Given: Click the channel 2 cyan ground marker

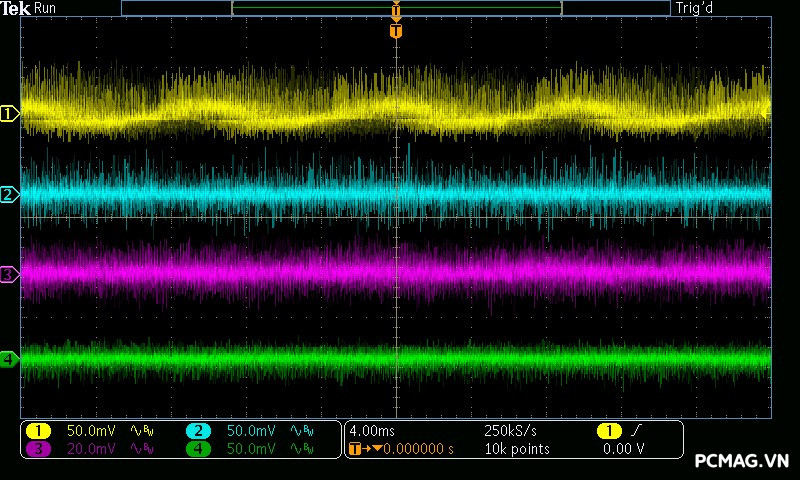Looking at the screenshot, I should click(x=9, y=194).
